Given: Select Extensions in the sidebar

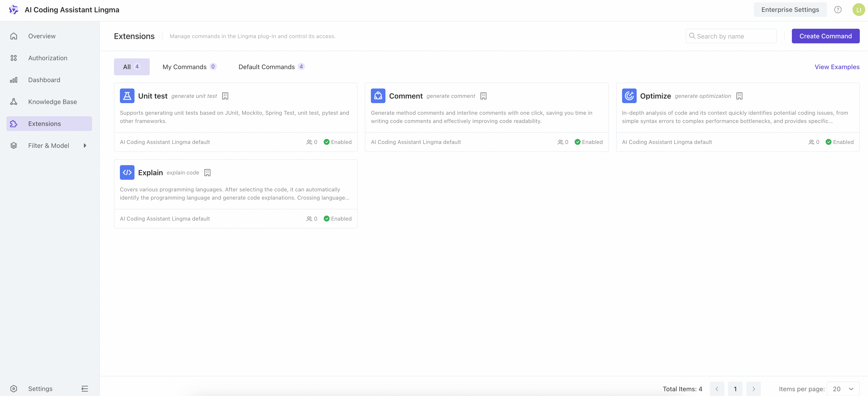Looking at the screenshot, I should 49,124.
